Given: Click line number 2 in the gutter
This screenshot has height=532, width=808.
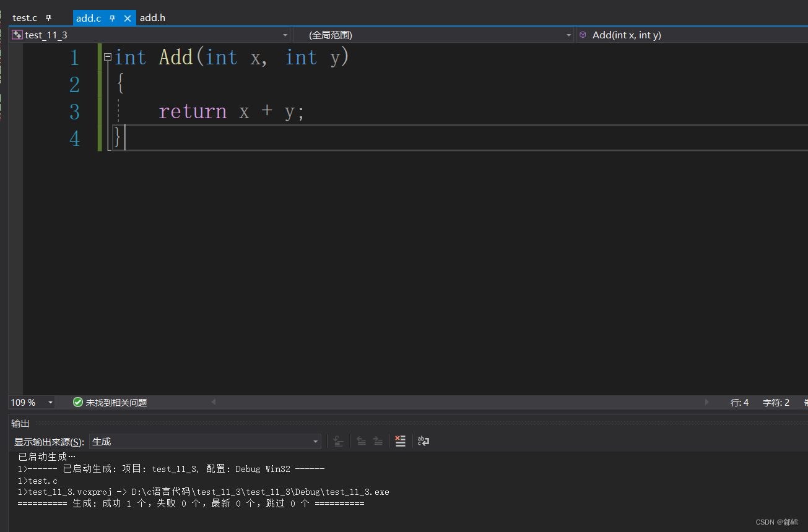Looking at the screenshot, I should pyautogui.click(x=74, y=85).
